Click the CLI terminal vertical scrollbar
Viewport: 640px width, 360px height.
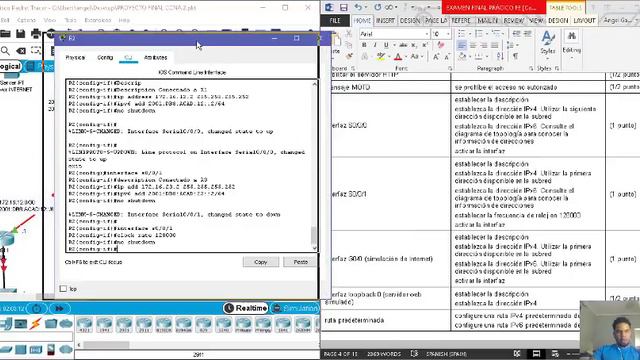tap(314, 235)
